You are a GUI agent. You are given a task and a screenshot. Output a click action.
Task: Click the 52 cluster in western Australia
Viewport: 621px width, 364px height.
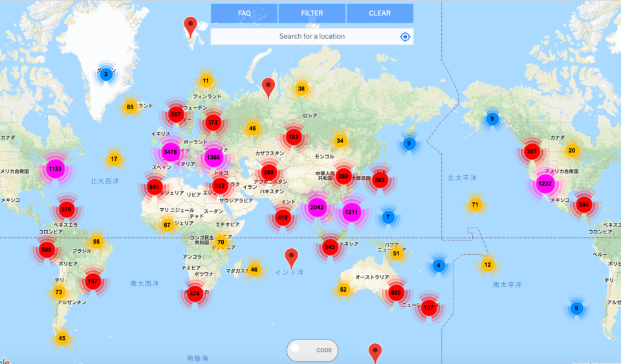[x=343, y=290]
